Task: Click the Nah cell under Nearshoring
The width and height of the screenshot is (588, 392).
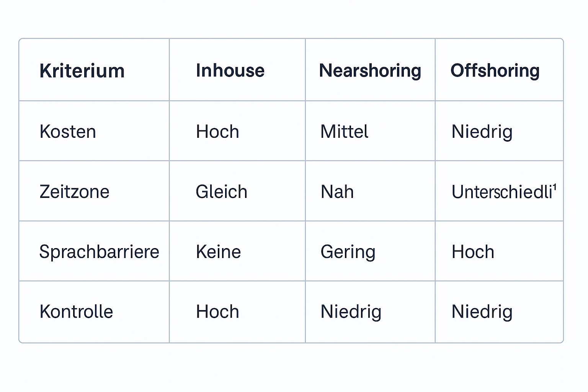Action: [337, 192]
